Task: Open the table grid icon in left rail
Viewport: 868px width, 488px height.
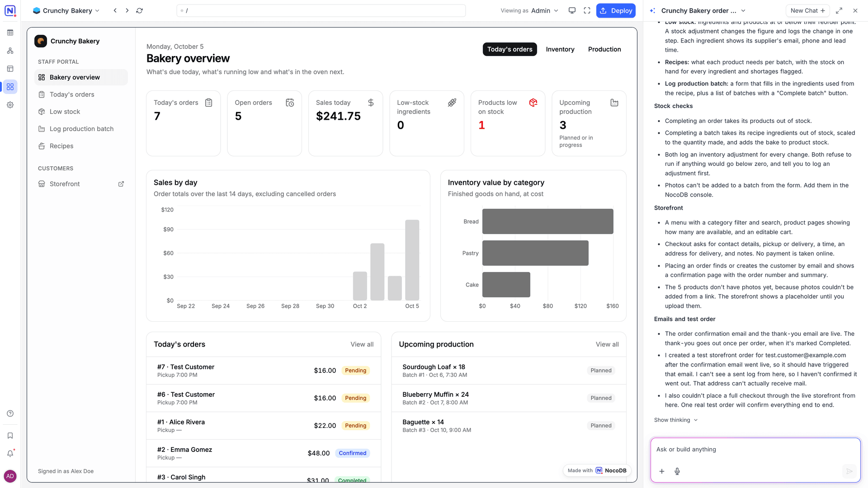Action: point(10,33)
